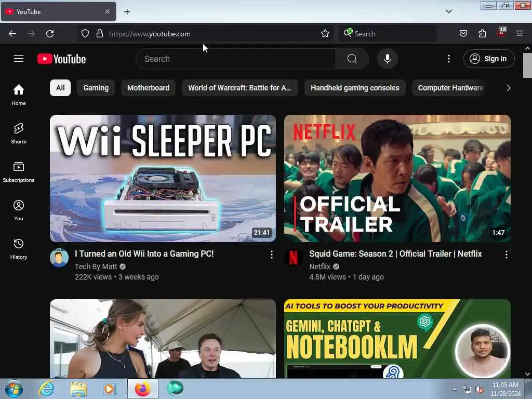Screen dimensions: 532x399
Task: Select Handheld gaming consoles chip
Action: click(x=355, y=88)
